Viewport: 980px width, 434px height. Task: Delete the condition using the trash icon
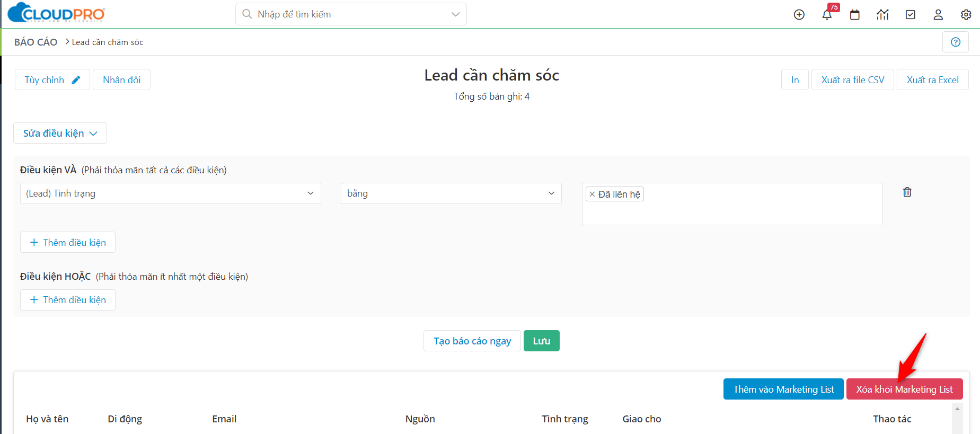click(x=907, y=192)
